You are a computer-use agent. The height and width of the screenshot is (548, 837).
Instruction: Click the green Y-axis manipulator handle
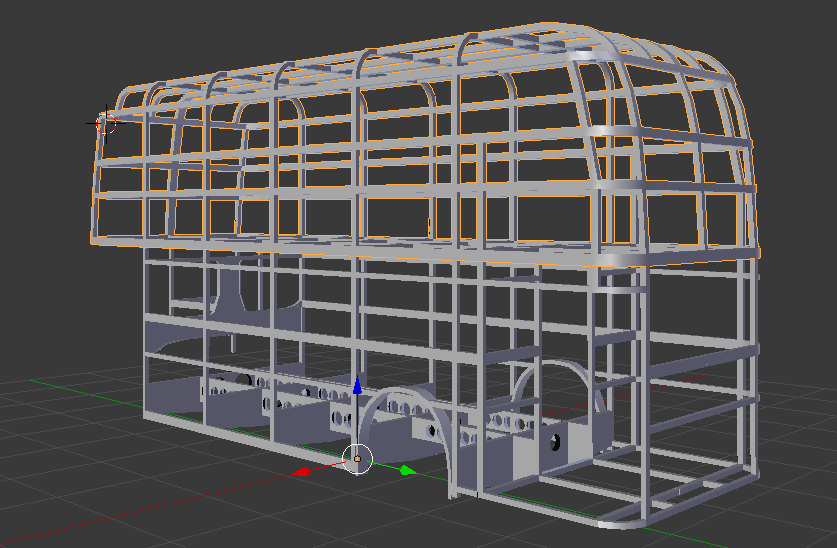click(x=408, y=470)
